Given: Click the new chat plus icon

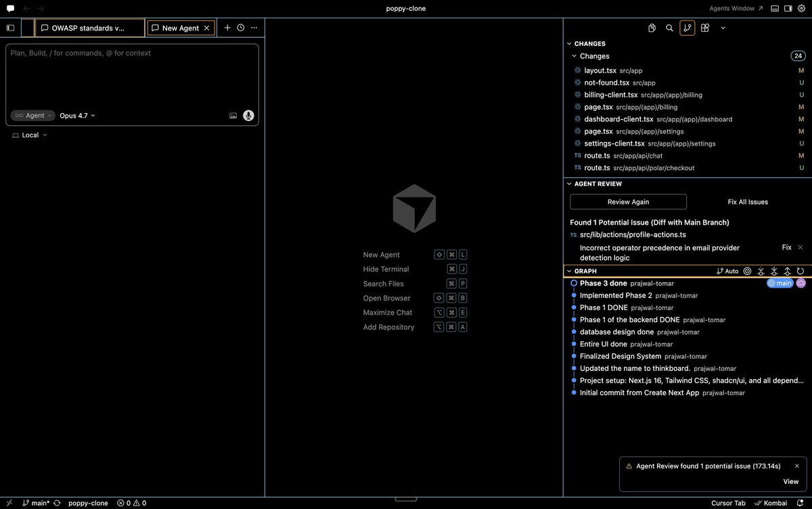Looking at the screenshot, I should (227, 28).
